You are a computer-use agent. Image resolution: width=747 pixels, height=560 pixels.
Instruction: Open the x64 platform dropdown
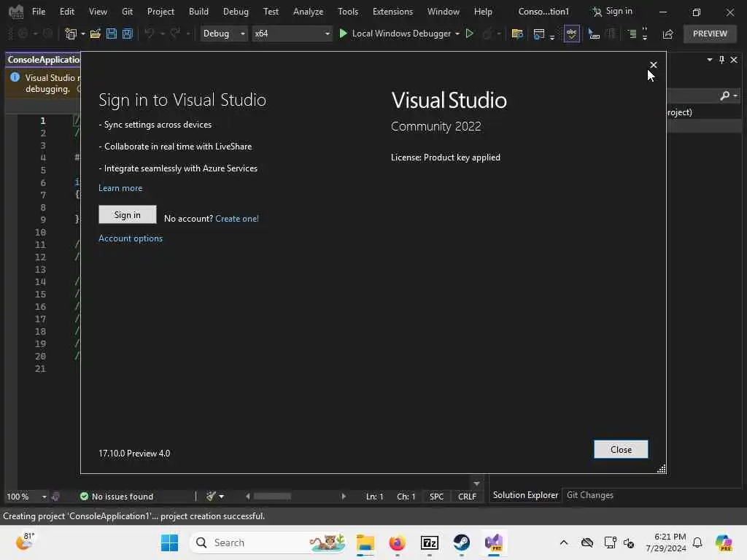click(x=292, y=34)
